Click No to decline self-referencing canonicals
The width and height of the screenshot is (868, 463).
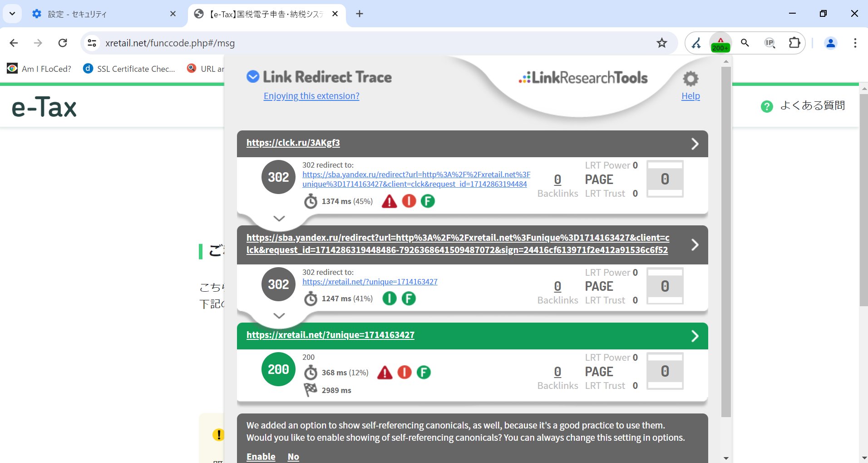pos(293,456)
